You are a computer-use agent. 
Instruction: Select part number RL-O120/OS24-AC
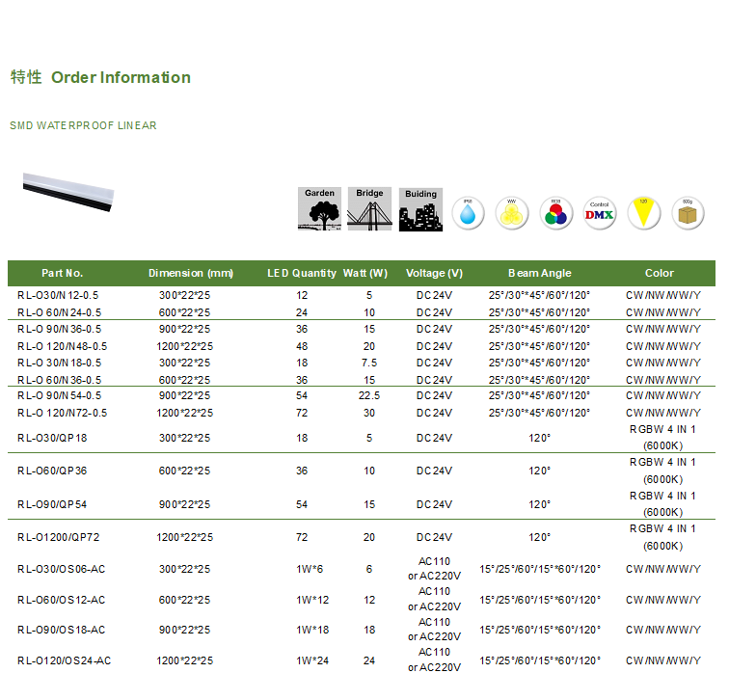coord(64,661)
